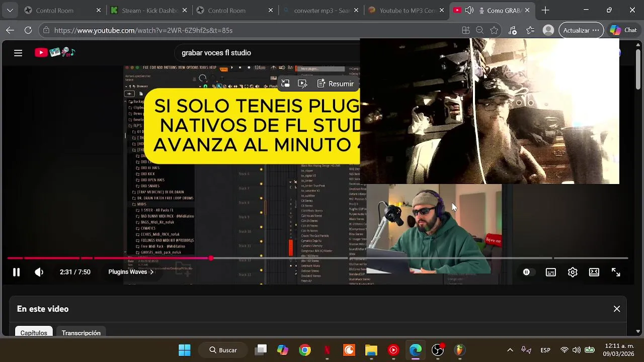644x362 pixels.
Task: Mute the tab using the speaker icon
Action: [x=469, y=10]
